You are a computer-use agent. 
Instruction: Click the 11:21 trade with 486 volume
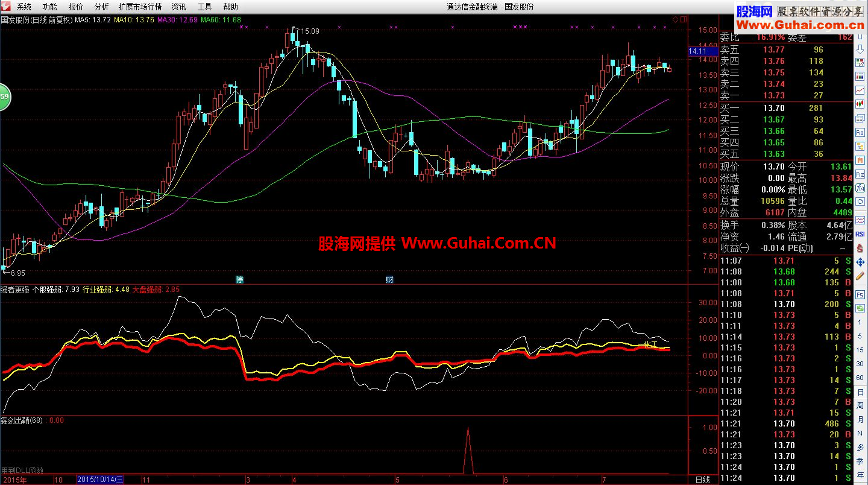[x=786, y=424]
